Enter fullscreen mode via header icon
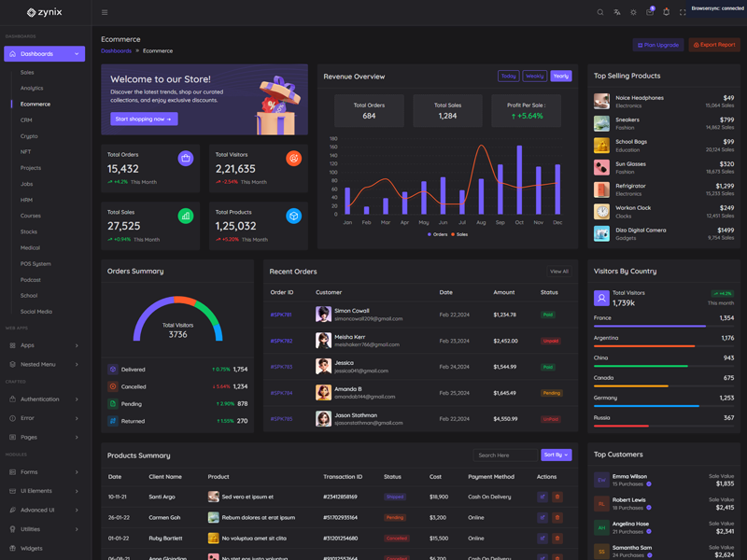 [683, 12]
